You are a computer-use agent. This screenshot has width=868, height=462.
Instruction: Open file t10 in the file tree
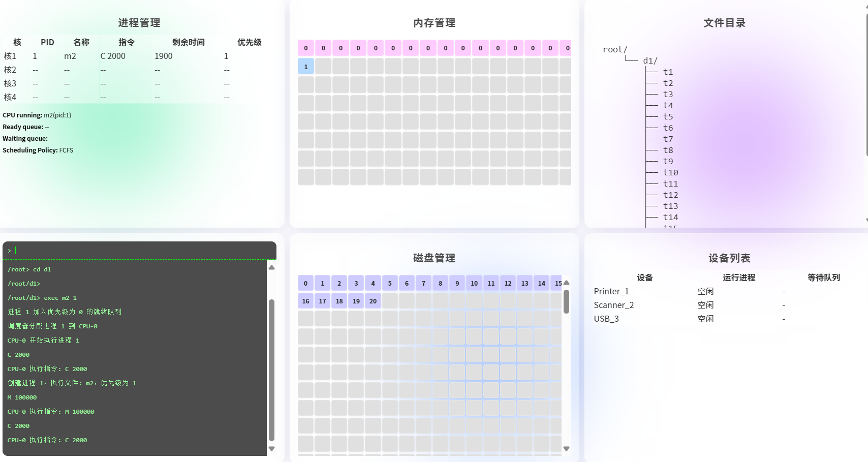670,172
